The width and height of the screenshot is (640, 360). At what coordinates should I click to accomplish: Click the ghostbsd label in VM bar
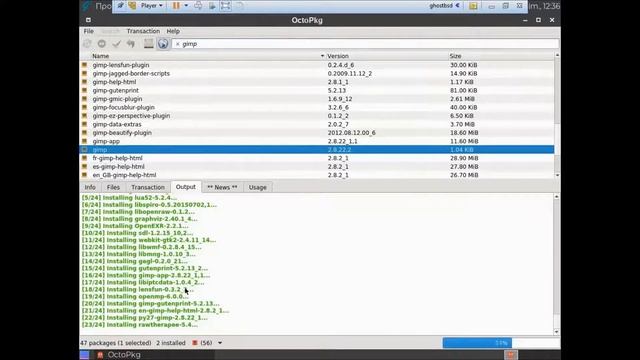pos(441,6)
